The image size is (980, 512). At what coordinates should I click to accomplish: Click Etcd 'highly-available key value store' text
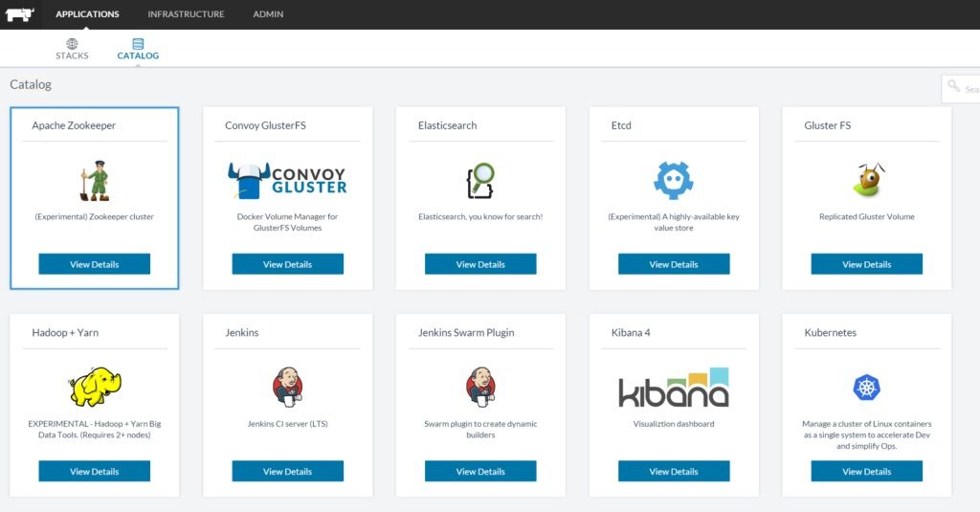(x=674, y=222)
